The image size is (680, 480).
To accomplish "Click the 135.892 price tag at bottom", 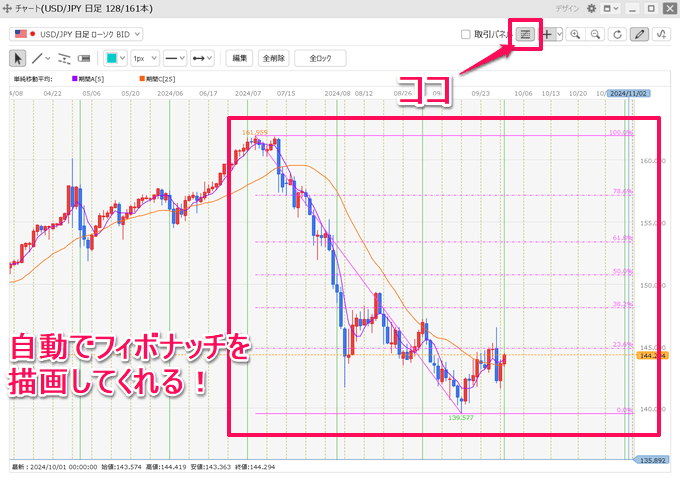I will point(652,460).
